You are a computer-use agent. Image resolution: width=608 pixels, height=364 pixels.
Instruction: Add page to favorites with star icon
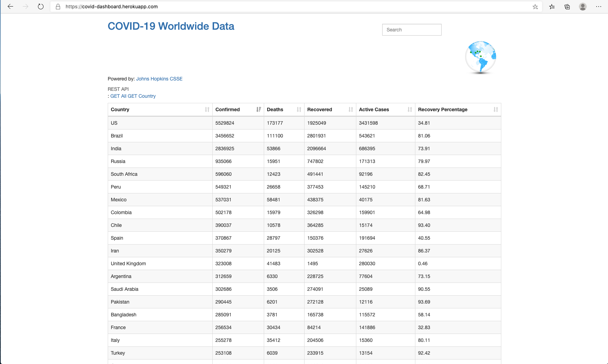pyautogui.click(x=535, y=7)
